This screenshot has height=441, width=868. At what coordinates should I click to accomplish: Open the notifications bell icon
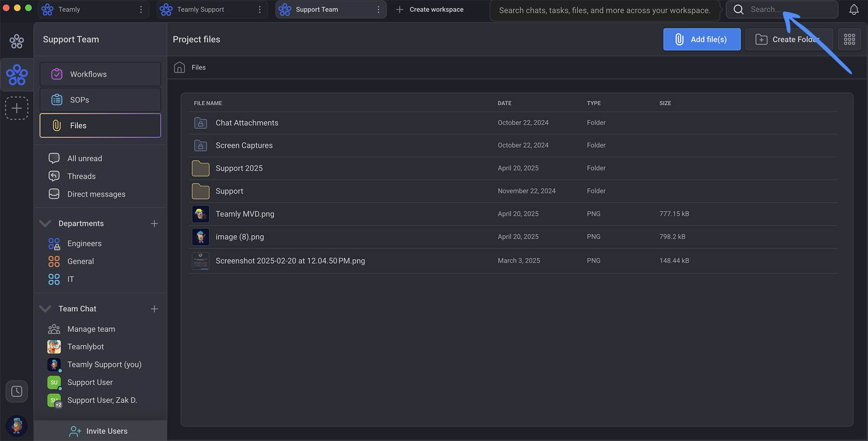(x=854, y=10)
